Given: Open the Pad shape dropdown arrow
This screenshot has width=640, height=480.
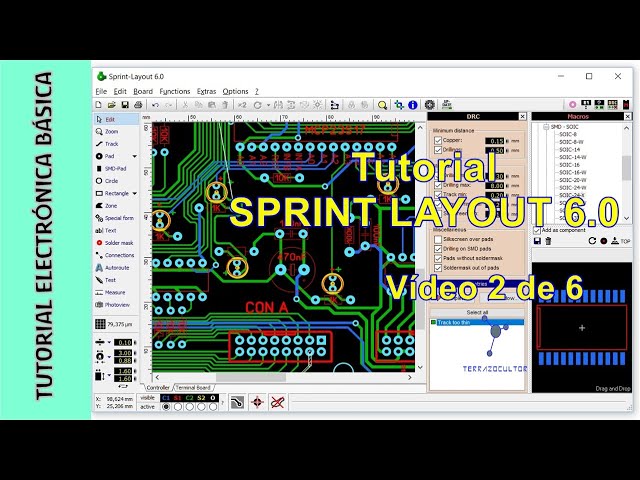Looking at the screenshot, I should (x=134, y=156).
